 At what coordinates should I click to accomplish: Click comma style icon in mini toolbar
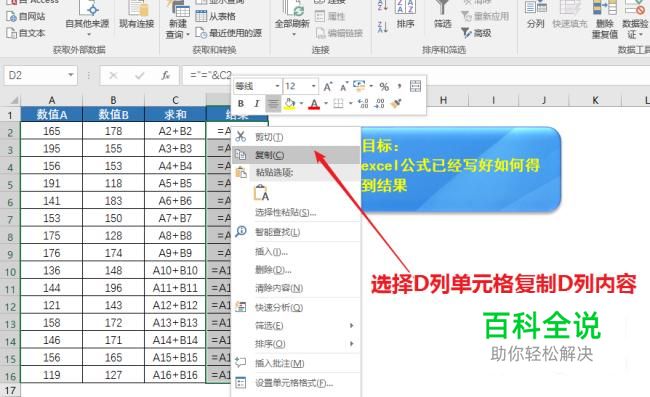(x=399, y=86)
